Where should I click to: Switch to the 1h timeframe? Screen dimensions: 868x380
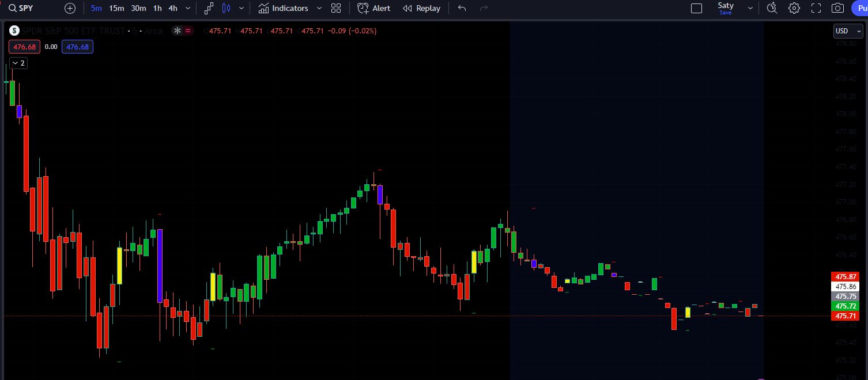(x=157, y=8)
